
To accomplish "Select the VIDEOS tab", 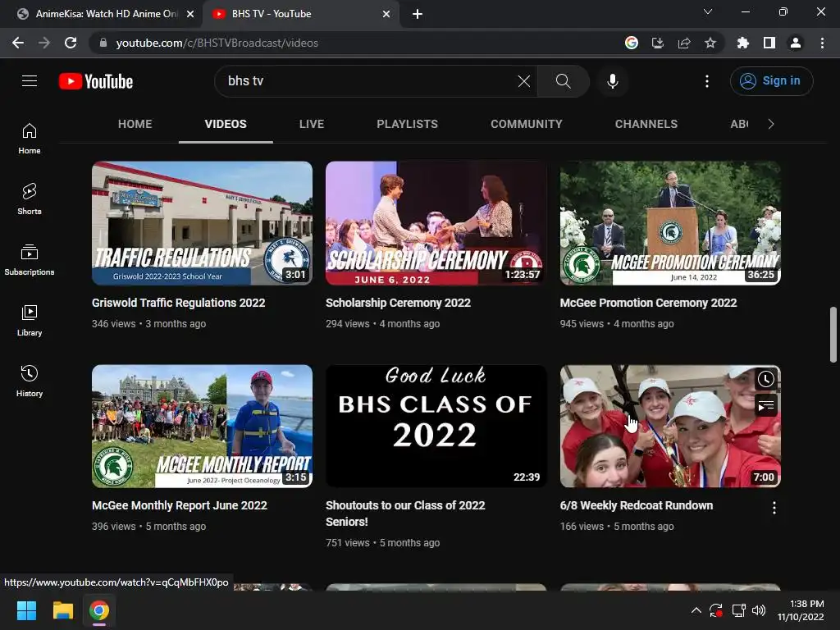I will (226, 125).
